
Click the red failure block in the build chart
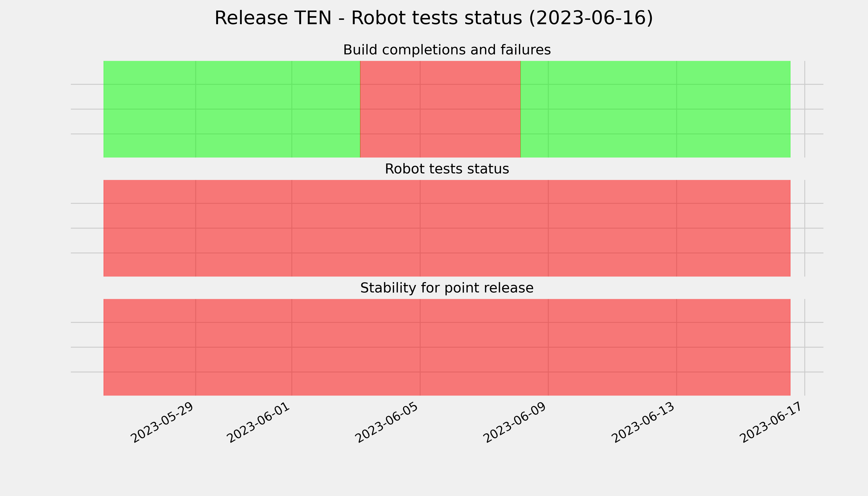pos(440,109)
